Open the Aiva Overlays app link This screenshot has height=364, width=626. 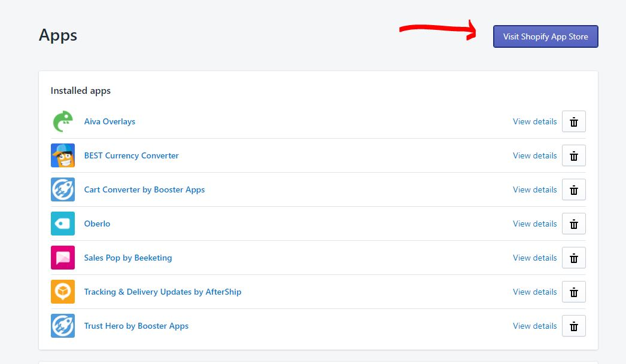click(x=110, y=121)
